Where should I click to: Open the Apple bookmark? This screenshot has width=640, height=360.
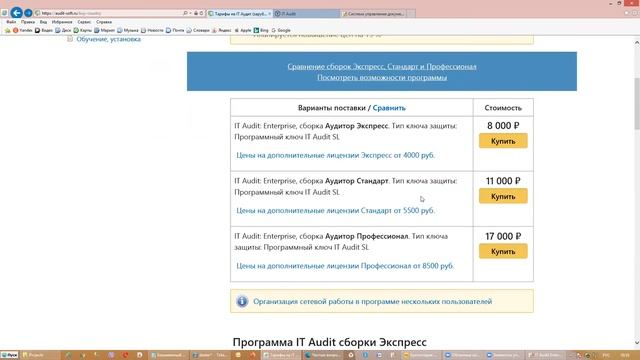click(243, 30)
